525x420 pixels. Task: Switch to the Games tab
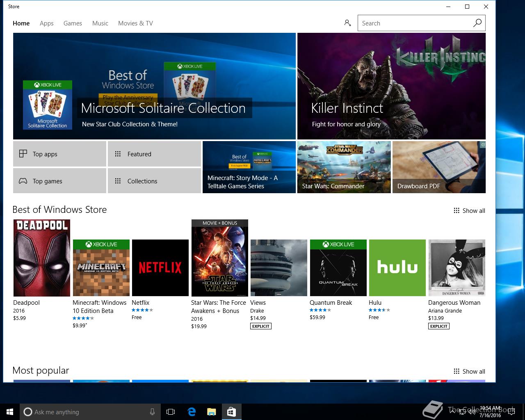pyautogui.click(x=73, y=23)
